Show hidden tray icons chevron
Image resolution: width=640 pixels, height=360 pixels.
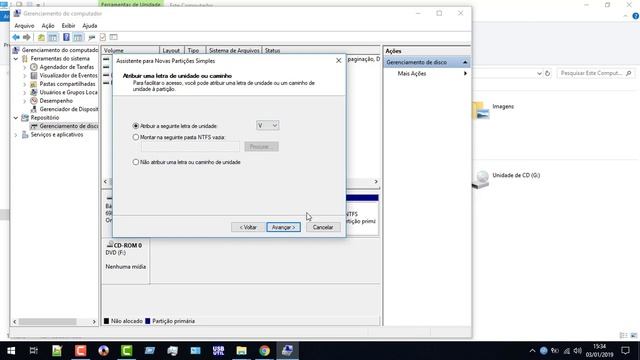(x=532, y=351)
